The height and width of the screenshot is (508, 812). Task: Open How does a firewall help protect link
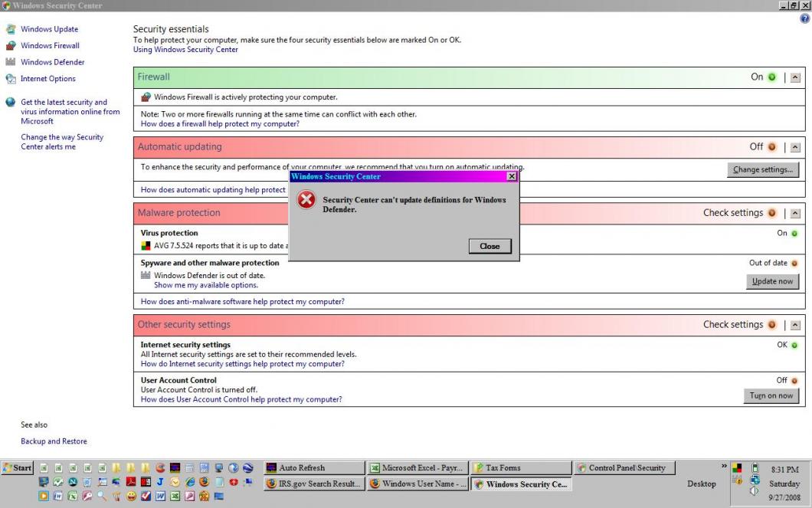[x=220, y=124]
